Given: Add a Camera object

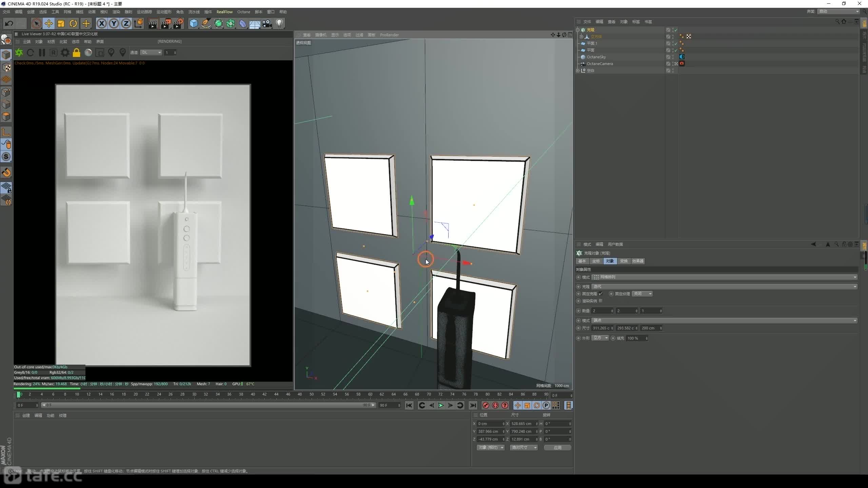Looking at the screenshot, I should point(267,23).
